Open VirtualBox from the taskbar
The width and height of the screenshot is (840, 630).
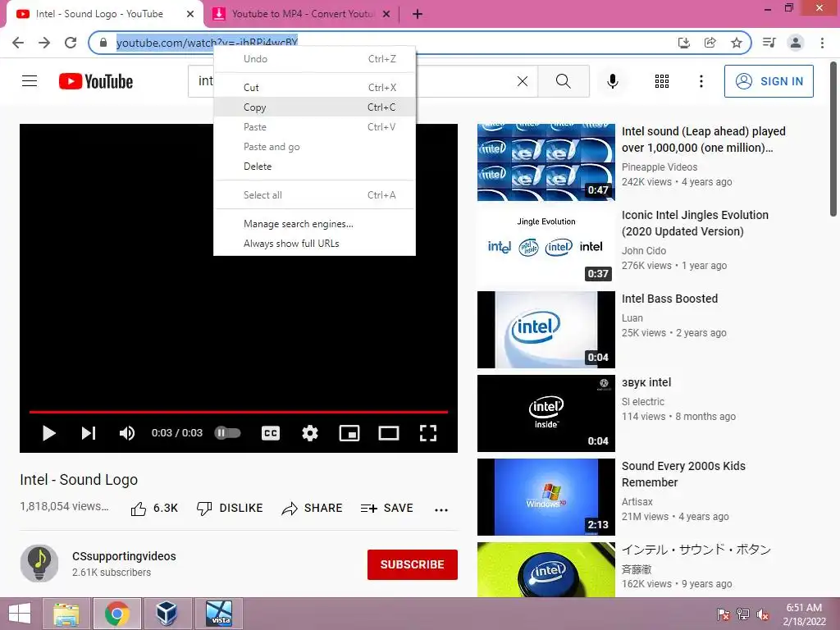tap(167, 614)
